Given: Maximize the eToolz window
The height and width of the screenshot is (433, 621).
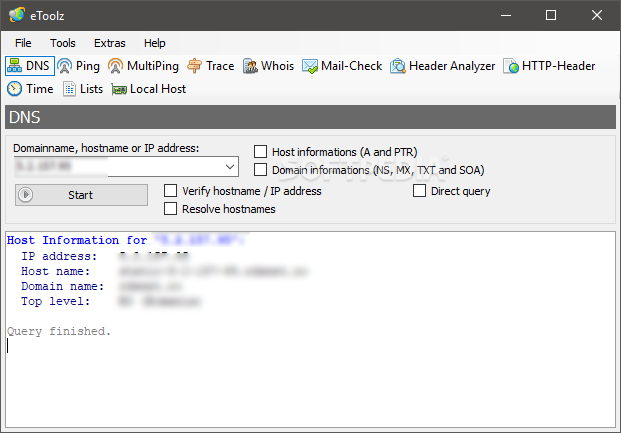Looking at the screenshot, I should pyautogui.click(x=551, y=15).
